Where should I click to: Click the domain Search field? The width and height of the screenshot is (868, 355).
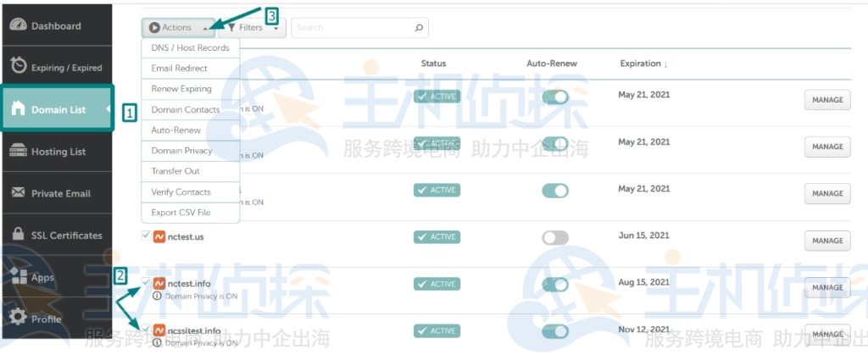point(359,28)
